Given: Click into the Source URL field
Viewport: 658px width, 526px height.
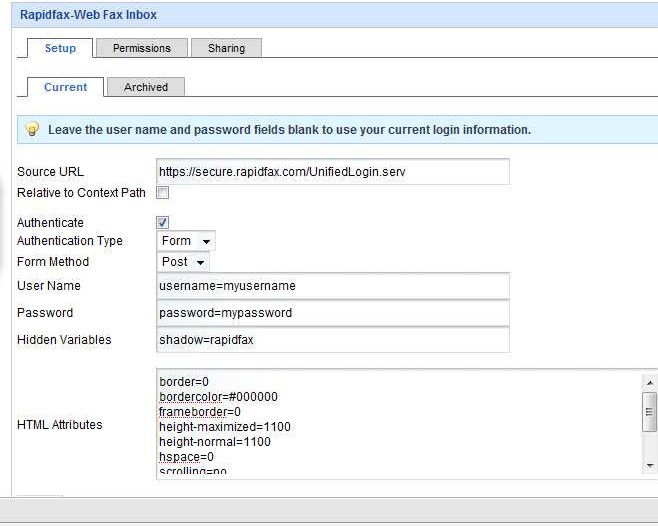Looking at the screenshot, I should [x=333, y=172].
